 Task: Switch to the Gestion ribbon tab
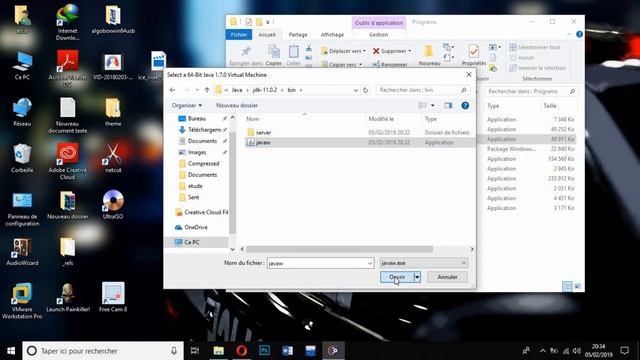[378, 35]
